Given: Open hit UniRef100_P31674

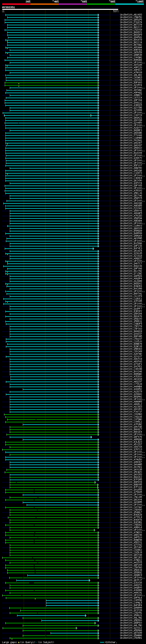Looking at the screenshot, I should (x=131, y=22).
